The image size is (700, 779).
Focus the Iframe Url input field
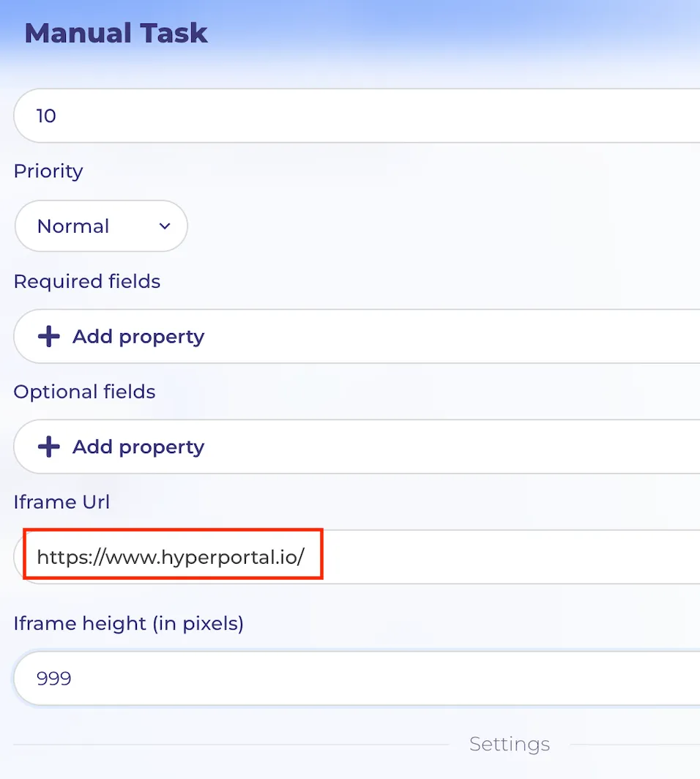[x=357, y=557]
